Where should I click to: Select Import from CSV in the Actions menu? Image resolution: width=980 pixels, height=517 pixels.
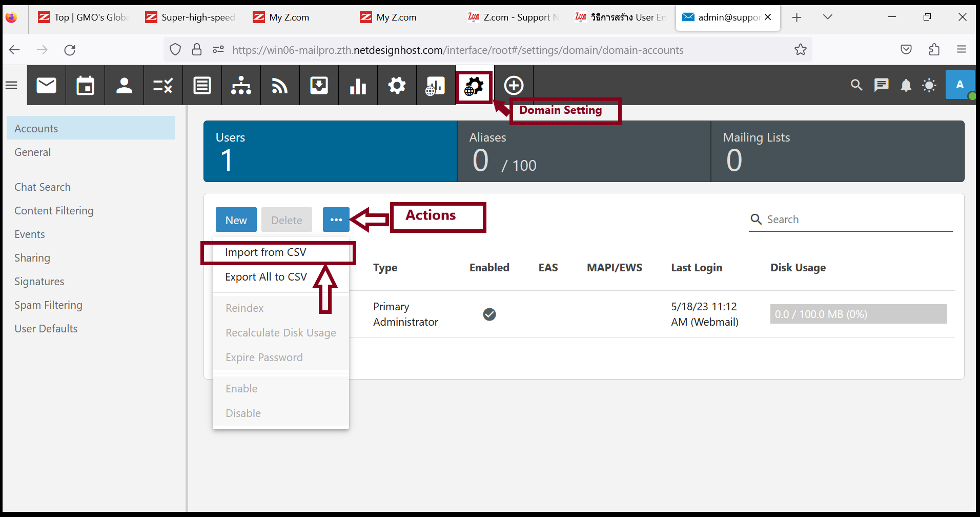(265, 252)
